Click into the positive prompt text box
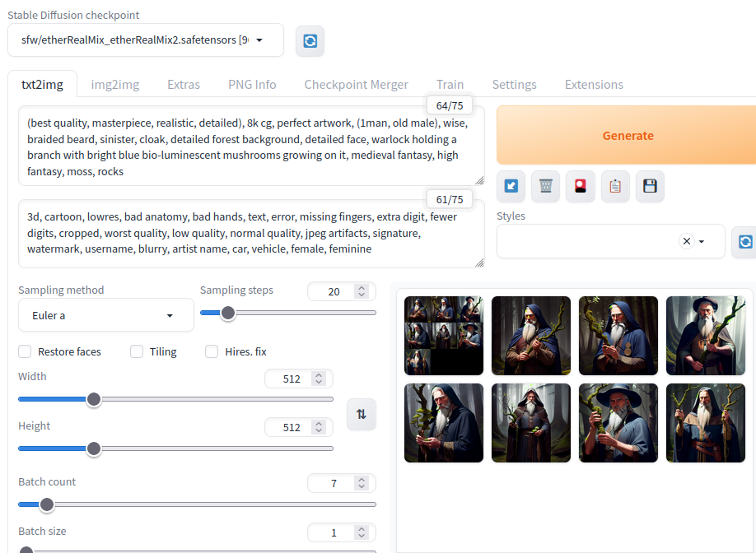 (251, 146)
